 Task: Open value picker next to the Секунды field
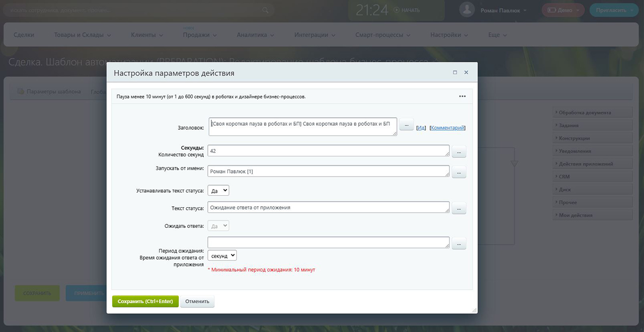click(459, 151)
